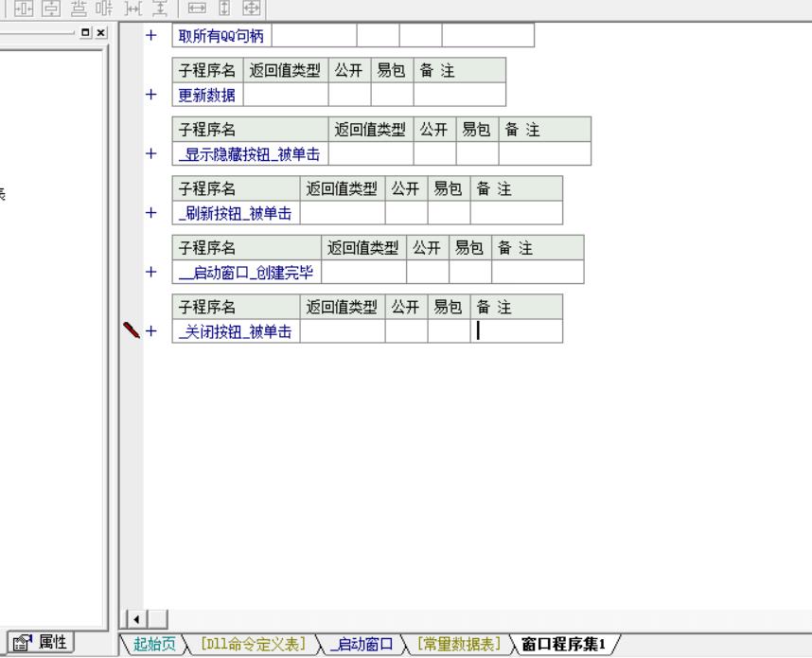This screenshot has height=658, width=812.
Task: Open the [常量数据表] tab
Action: coord(459,644)
